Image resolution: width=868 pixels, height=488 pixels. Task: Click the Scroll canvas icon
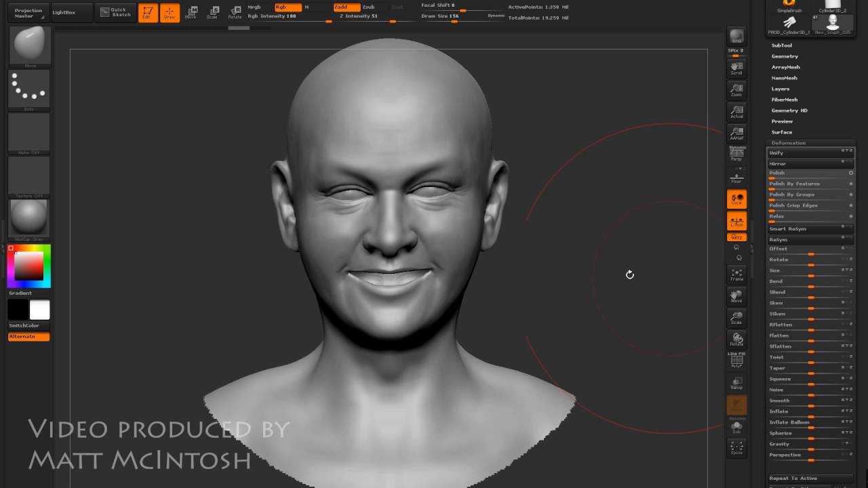[x=736, y=68]
